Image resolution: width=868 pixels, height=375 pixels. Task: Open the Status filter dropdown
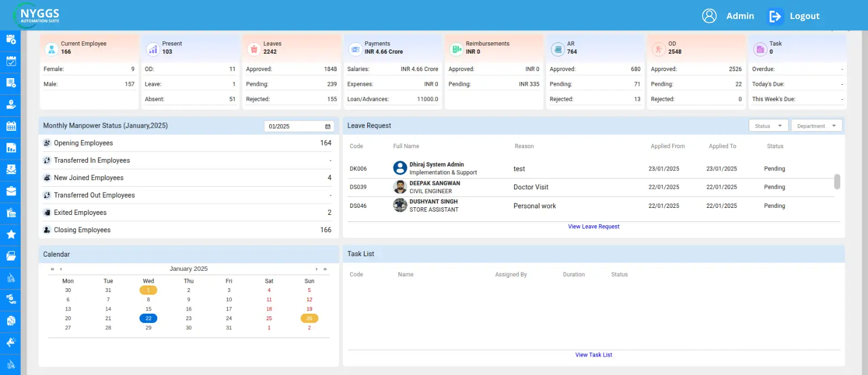pos(768,126)
